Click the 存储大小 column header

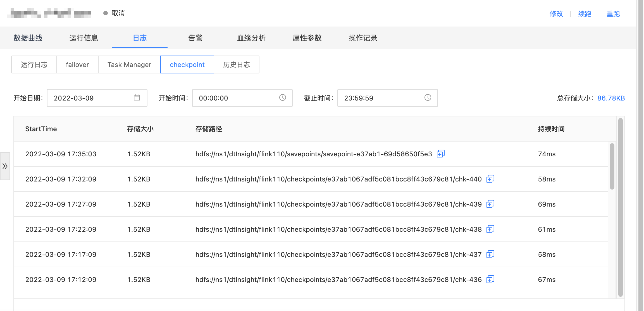pos(140,129)
